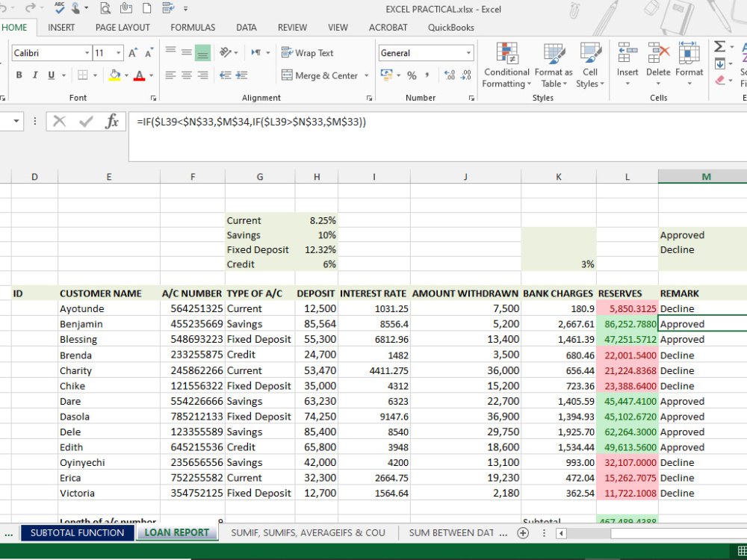Expand the General number format dropdown
The image size is (747, 560).
[x=468, y=53]
